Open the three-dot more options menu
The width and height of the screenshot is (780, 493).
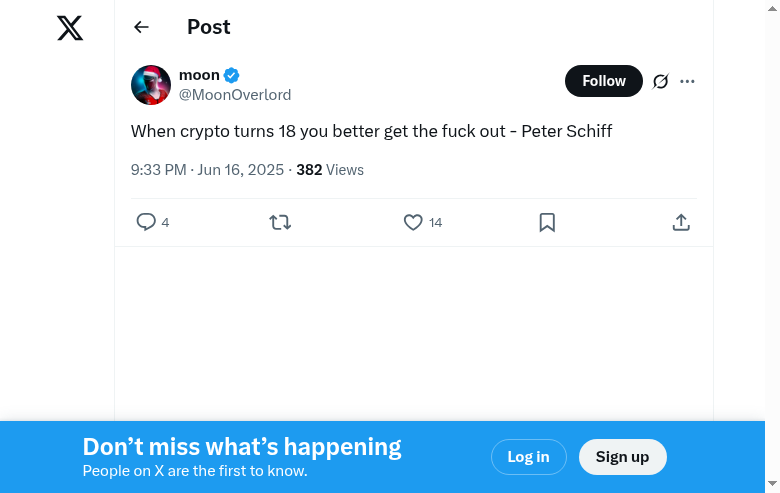coord(687,81)
